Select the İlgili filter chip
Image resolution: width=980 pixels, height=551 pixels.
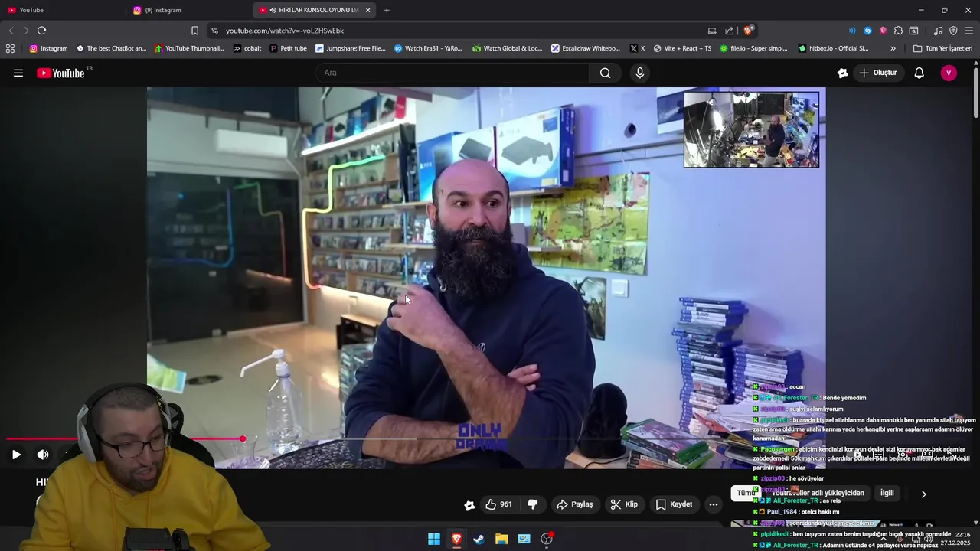[x=887, y=493]
